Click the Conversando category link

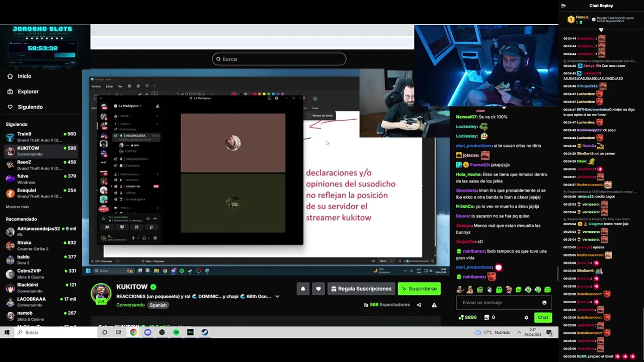[130, 305]
